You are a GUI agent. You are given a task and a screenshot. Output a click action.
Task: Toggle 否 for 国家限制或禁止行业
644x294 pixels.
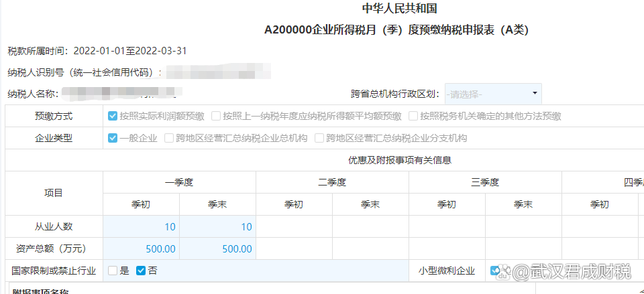coord(141,271)
